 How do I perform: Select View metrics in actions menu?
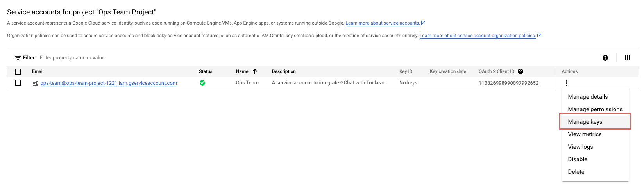point(585,134)
